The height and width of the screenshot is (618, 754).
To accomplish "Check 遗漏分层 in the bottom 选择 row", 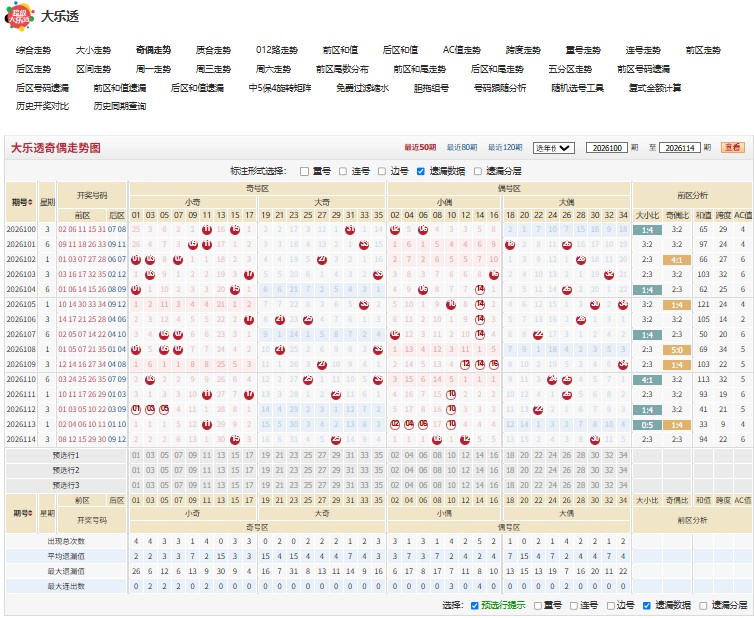I will pos(704,605).
